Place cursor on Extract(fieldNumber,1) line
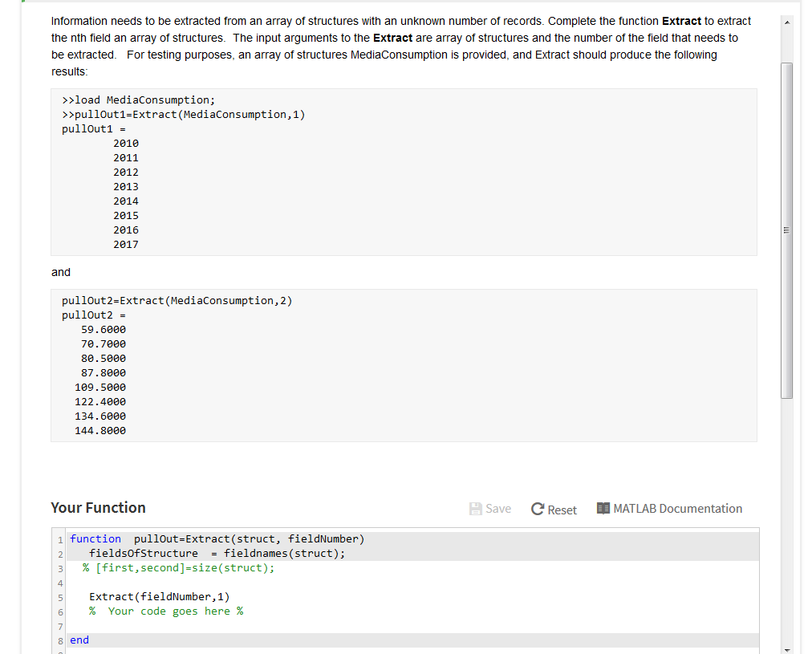812x654 pixels. [x=159, y=596]
